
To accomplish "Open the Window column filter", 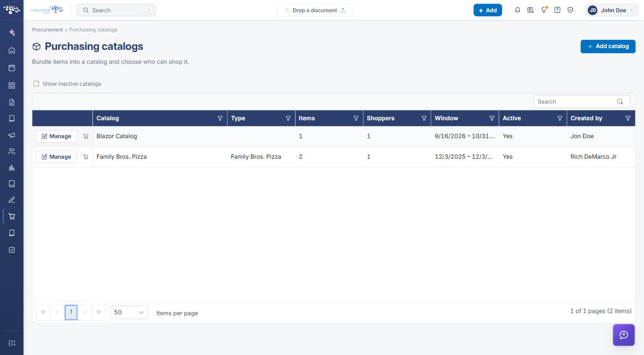I will point(492,118).
